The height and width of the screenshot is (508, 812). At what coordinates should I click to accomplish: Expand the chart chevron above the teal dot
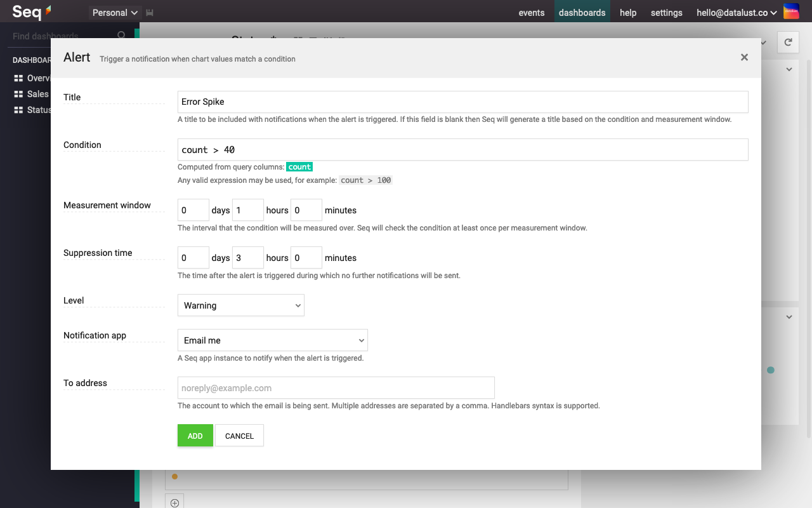[789, 317]
